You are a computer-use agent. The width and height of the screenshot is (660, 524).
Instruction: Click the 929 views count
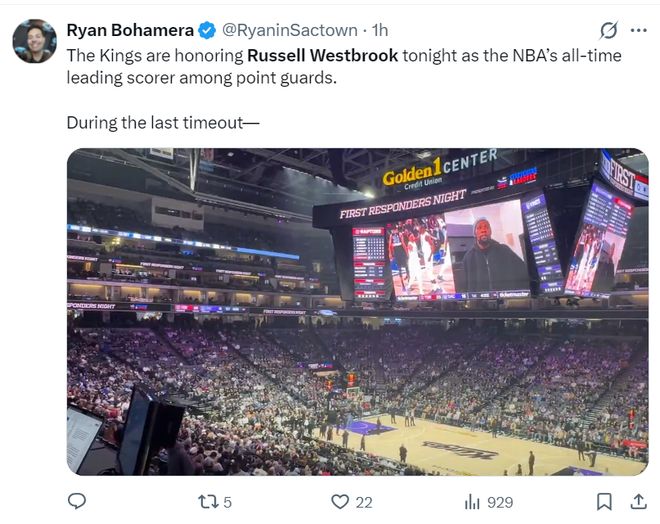pos(499,502)
